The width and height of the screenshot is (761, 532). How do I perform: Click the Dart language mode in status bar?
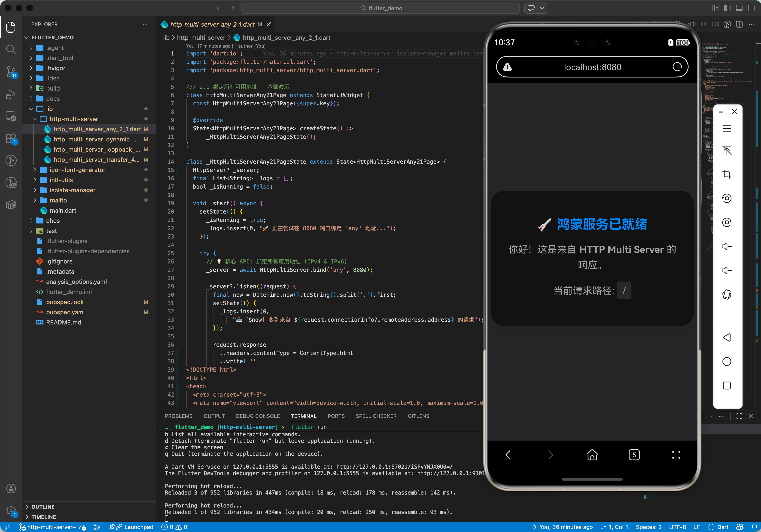click(723, 527)
